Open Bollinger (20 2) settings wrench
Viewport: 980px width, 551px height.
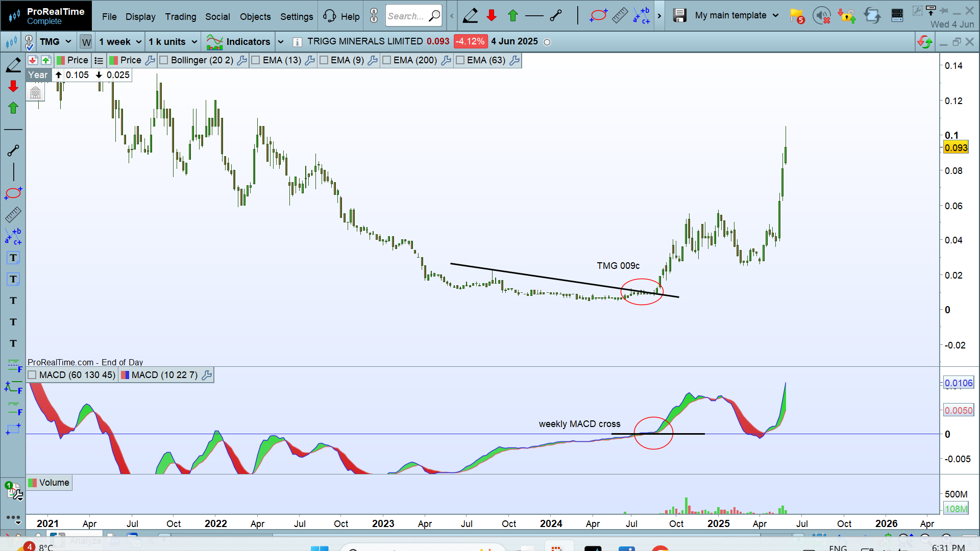click(242, 60)
